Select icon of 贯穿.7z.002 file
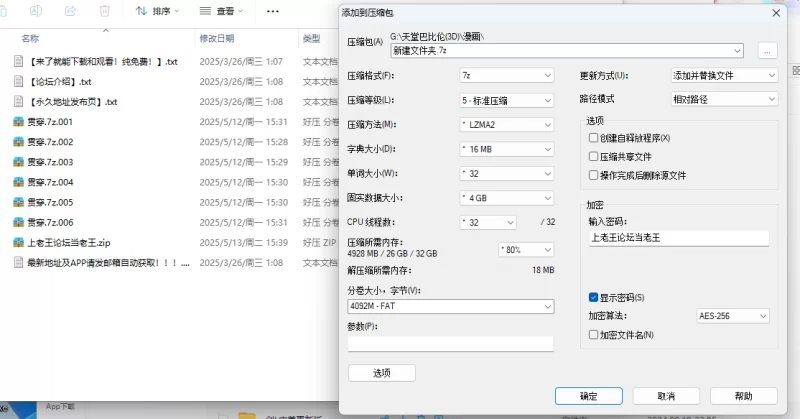 (x=18, y=142)
